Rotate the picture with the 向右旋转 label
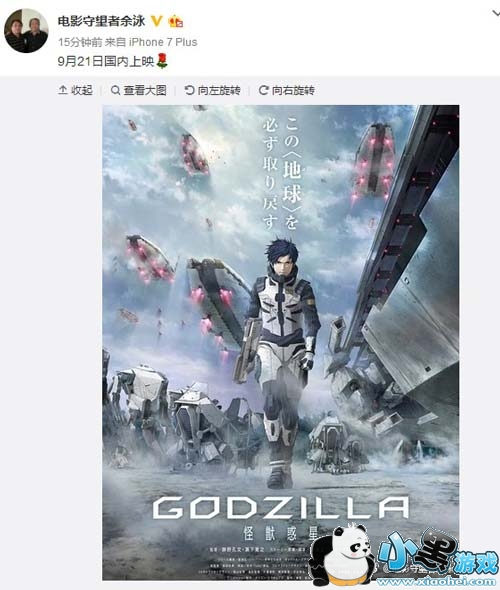500x590 pixels. [x=293, y=90]
